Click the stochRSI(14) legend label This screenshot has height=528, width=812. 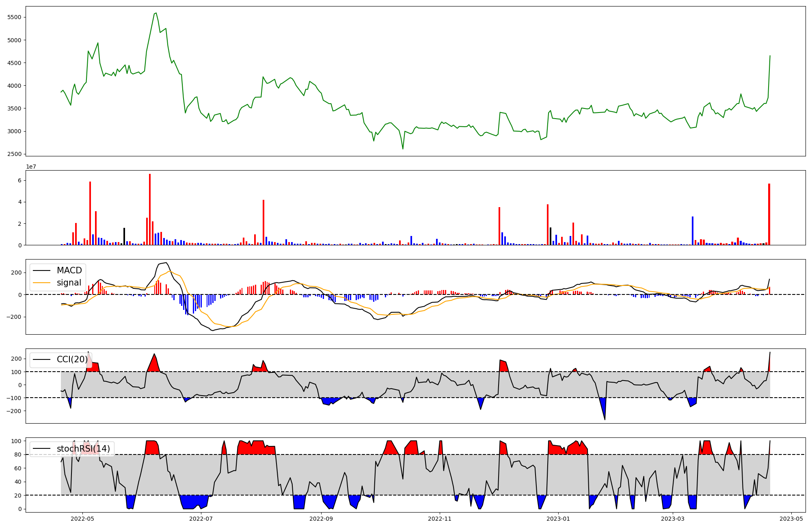83,449
